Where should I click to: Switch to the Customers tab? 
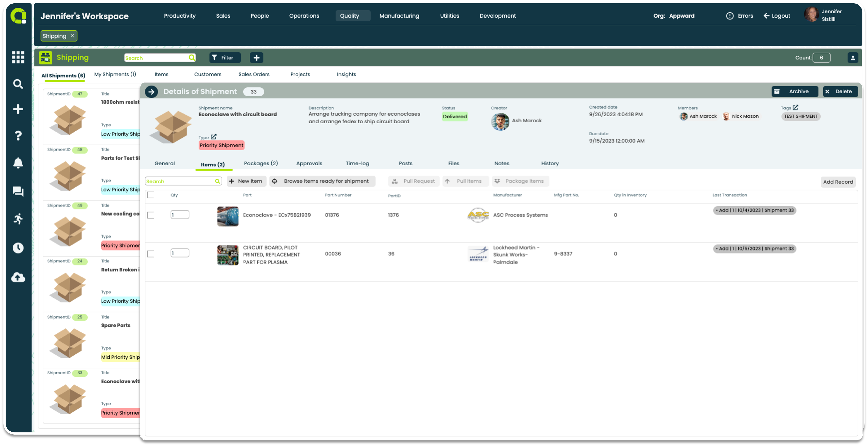pyautogui.click(x=208, y=74)
